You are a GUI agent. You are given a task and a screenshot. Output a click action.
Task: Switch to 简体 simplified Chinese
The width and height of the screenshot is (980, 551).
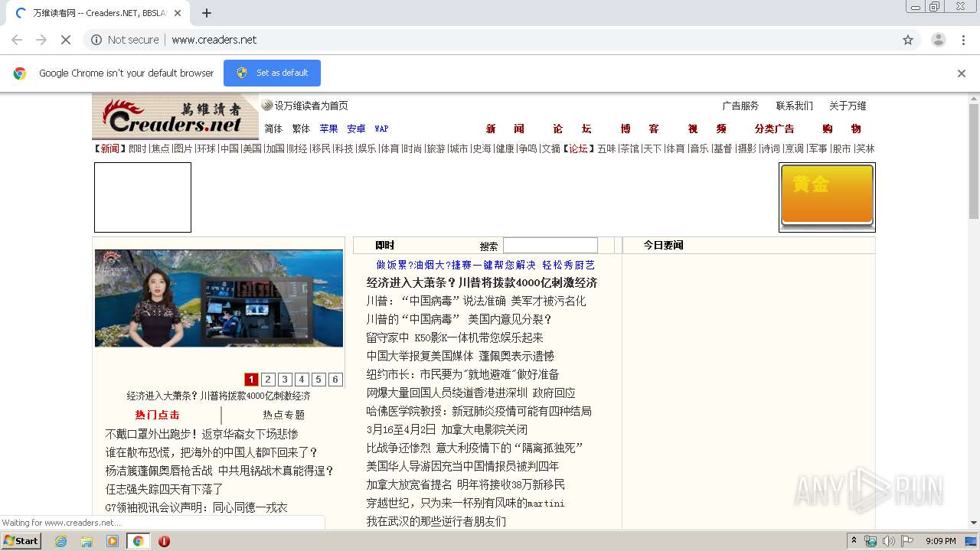click(273, 129)
